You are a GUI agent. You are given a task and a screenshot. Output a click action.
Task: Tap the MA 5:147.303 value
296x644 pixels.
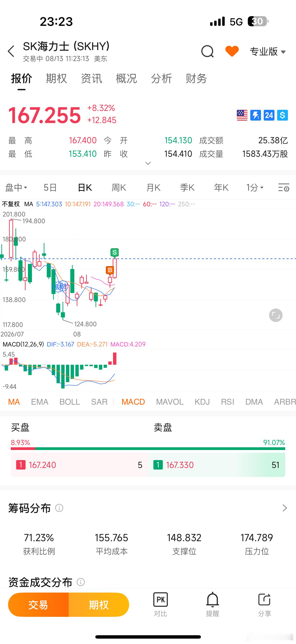click(49, 204)
